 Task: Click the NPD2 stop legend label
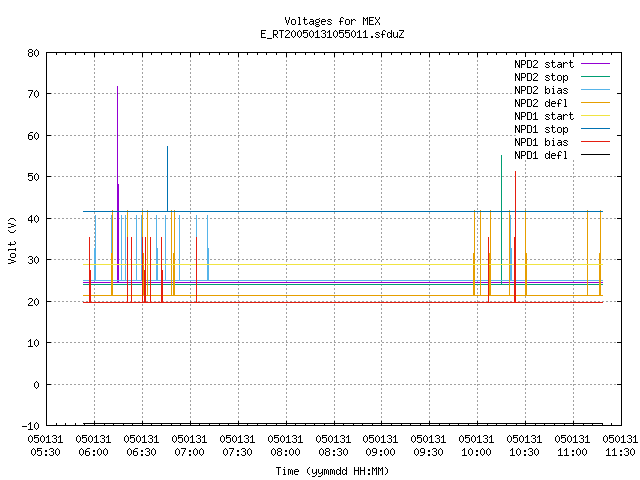click(x=541, y=77)
